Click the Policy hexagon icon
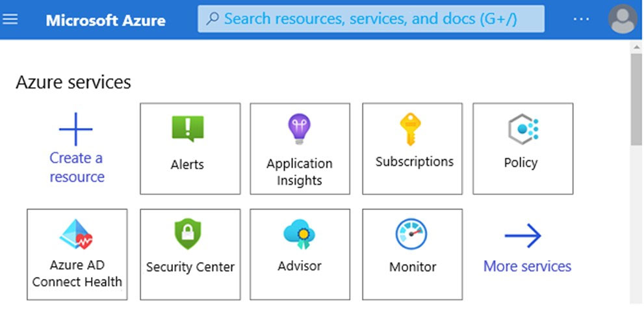The width and height of the screenshot is (644, 329). [x=523, y=129]
